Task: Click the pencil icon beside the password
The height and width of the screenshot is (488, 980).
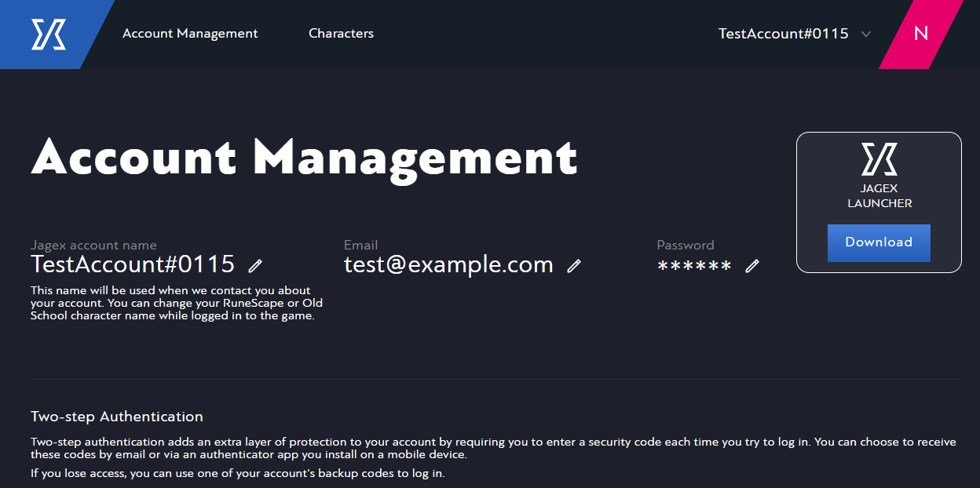Action: coord(752,266)
